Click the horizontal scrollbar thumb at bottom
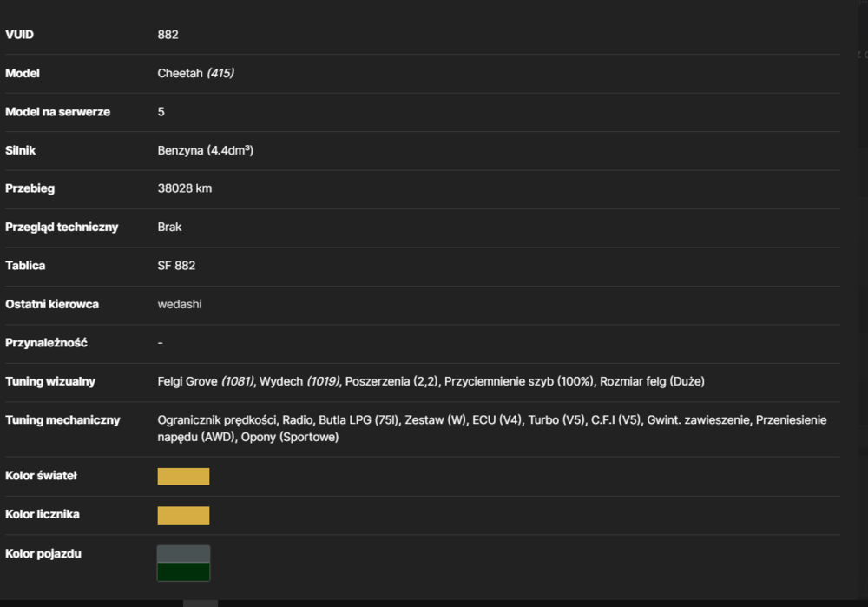This screenshot has height=607, width=868. pos(201,604)
